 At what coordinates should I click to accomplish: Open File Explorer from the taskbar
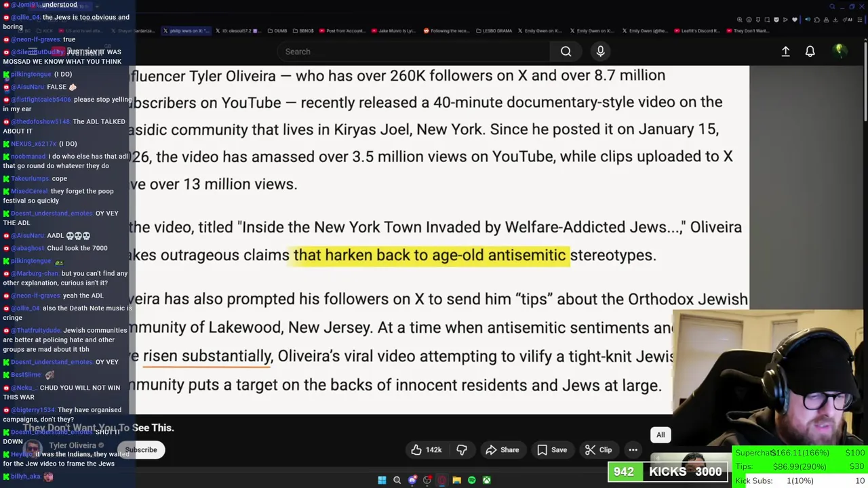(x=456, y=480)
